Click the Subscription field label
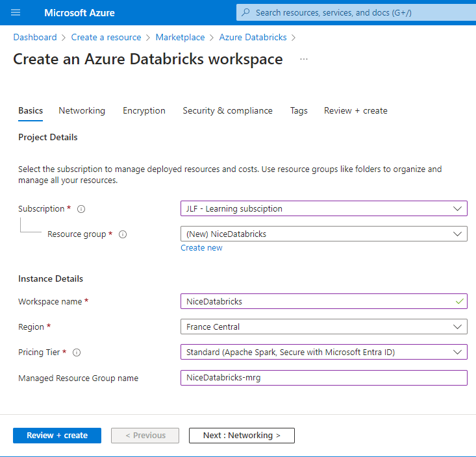476x457 pixels. coord(42,209)
